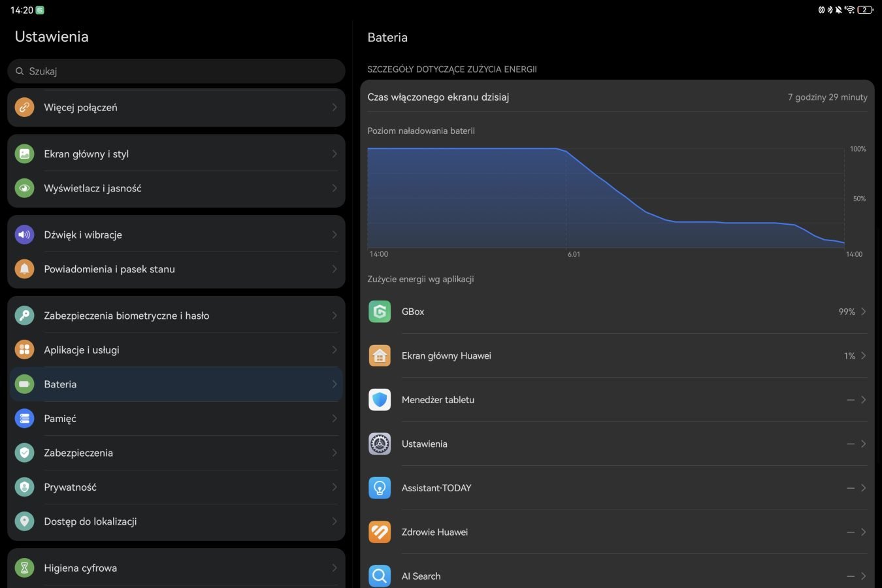The image size is (882, 588).
Task: Click the Zabezpieczenia biometryczne key icon
Action: (24, 316)
